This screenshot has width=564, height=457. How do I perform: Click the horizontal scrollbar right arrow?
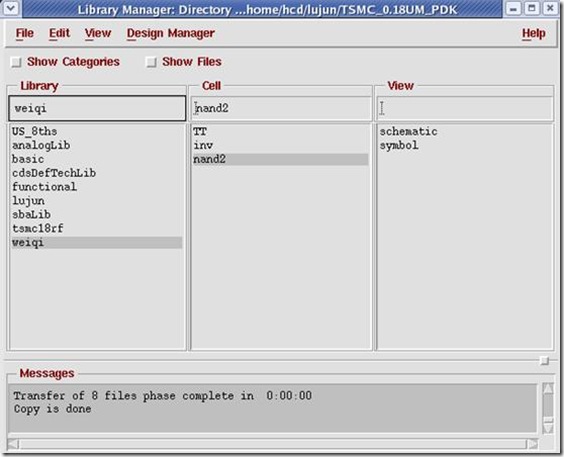(533, 444)
